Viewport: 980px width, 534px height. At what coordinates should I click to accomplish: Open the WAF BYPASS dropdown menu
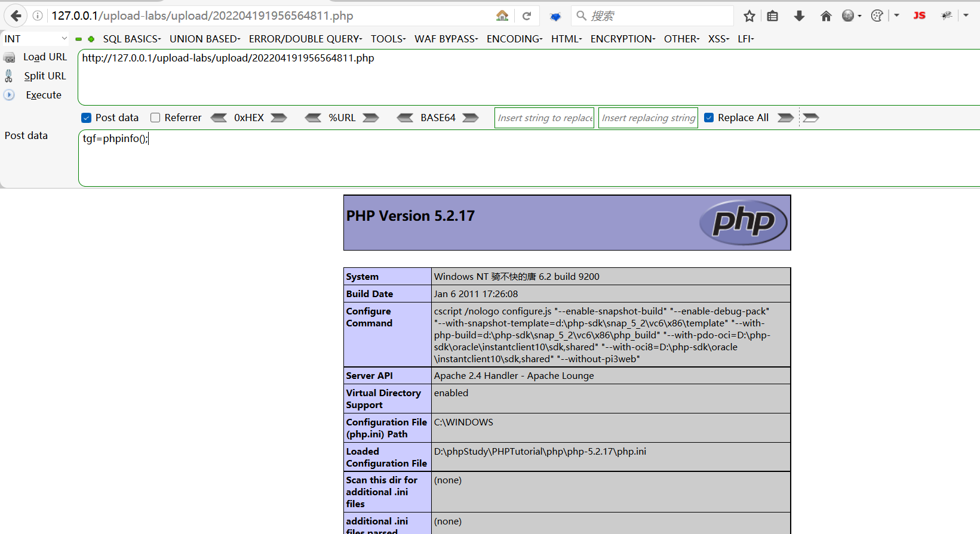[446, 39]
